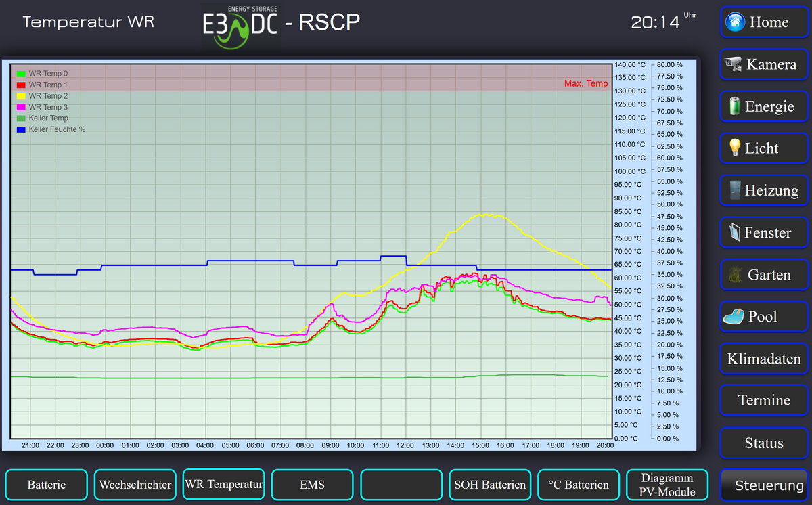Click the 21:00 time axis label
This screenshot has width=812, height=505.
(x=30, y=446)
